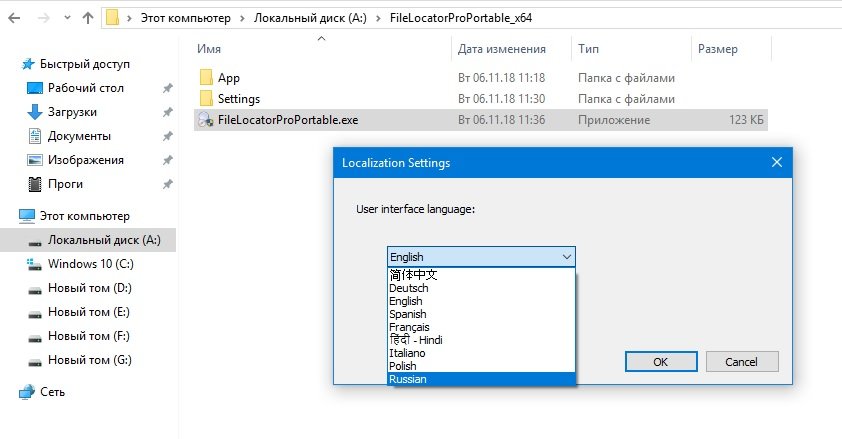Viewport: 842px width, 439px height.
Task: Click pin icon next to 'Загрузки'
Action: tap(168, 112)
